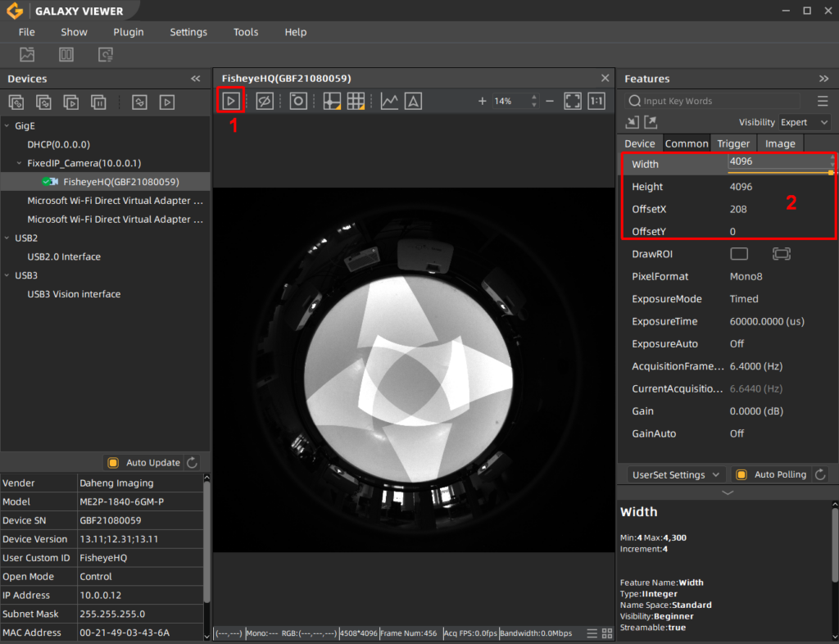Start camera acquisition with the play icon

point(232,100)
